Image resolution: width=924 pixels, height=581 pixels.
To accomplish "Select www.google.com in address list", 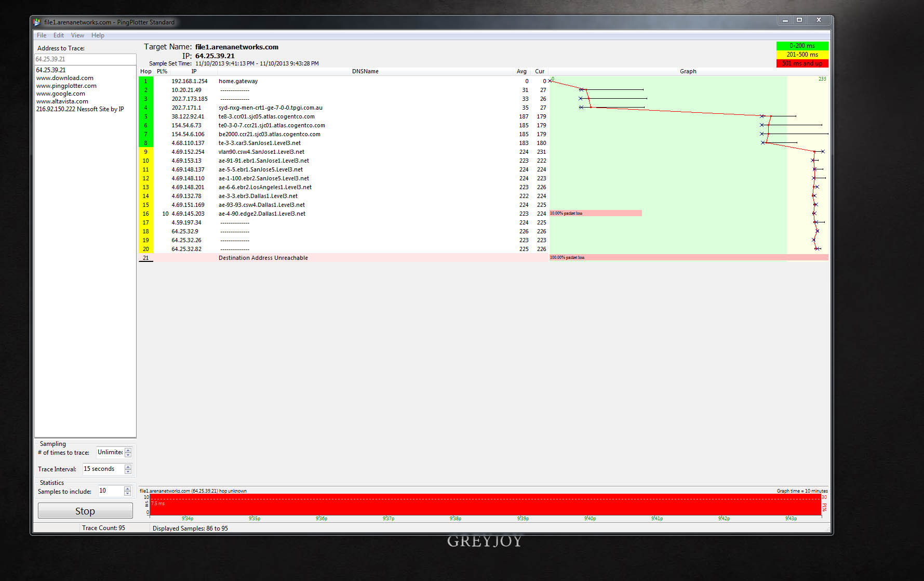I will click(60, 94).
